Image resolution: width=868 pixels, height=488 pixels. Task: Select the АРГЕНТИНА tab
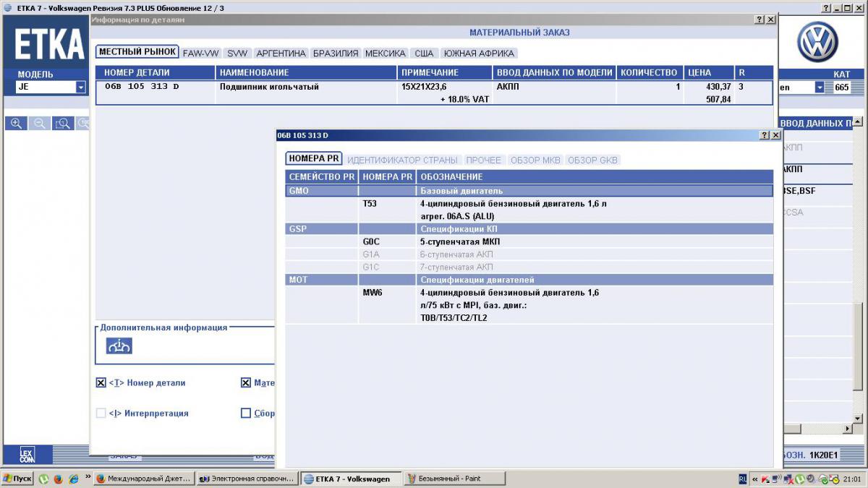(x=281, y=53)
